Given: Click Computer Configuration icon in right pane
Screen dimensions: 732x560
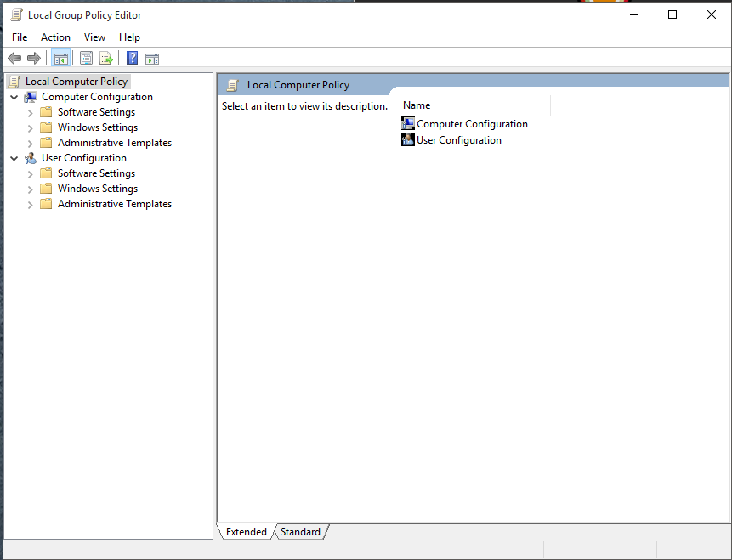Looking at the screenshot, I should [x=408, y=124].
